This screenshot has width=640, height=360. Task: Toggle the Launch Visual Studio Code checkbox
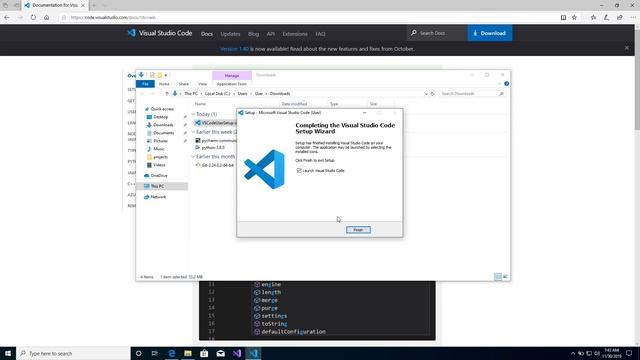[299, 171]
